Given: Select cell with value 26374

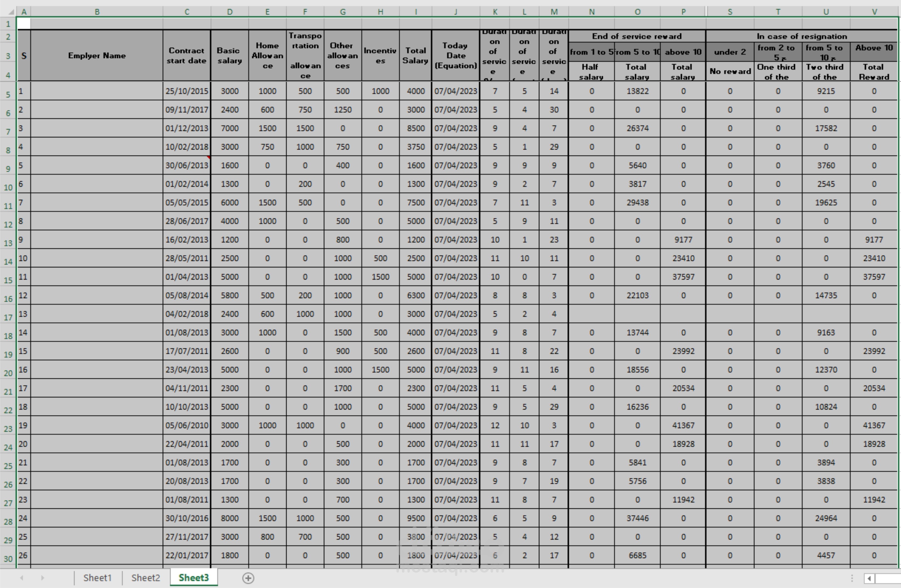Looking at the screenshot, I should click(637, 128).
